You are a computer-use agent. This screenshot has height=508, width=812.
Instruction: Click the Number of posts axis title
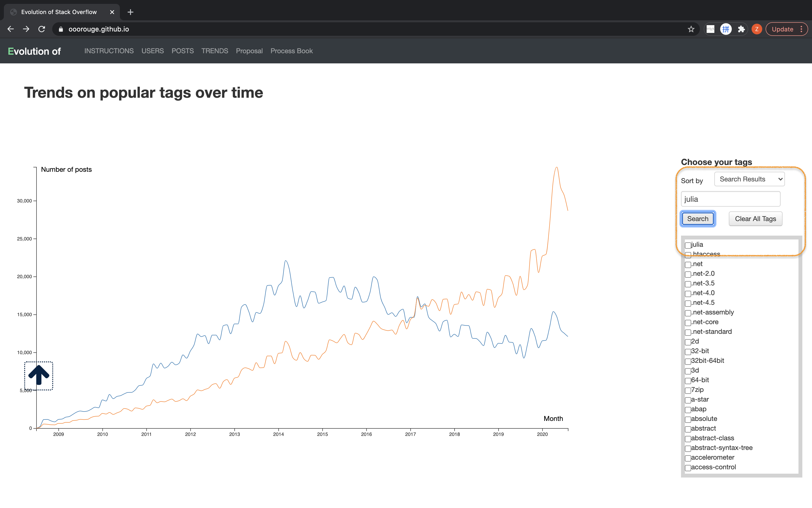[66, 169]
